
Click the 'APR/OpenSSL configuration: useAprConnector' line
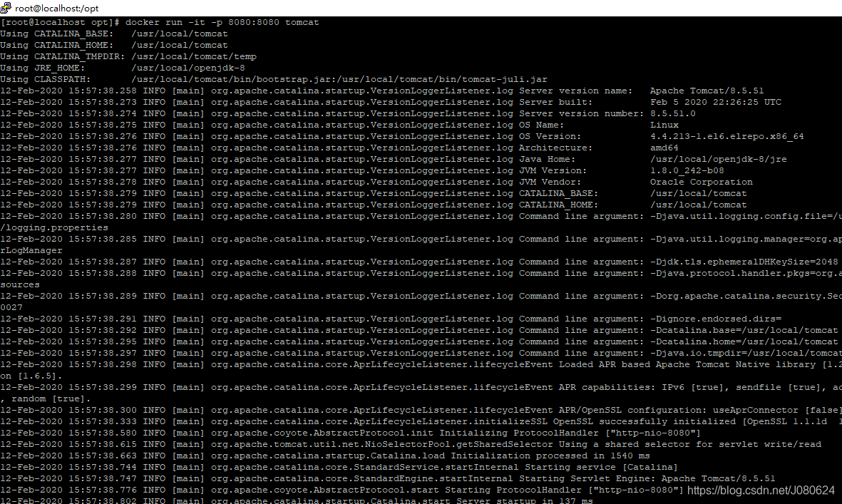click(421, 410)
